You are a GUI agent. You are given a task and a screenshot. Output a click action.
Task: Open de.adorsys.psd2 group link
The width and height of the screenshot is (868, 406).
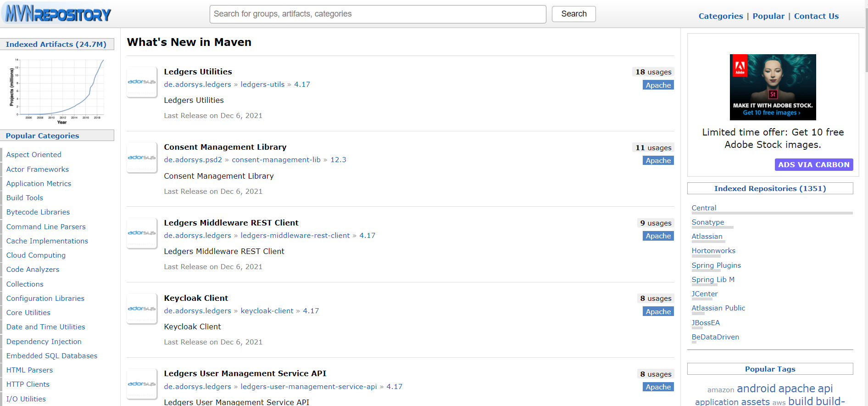click(193, 160)
